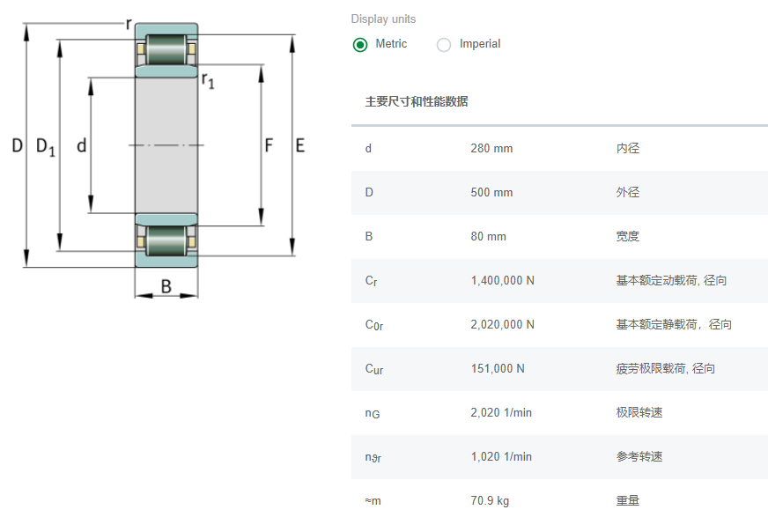Click the 2,020 1/min limiting speed value
Viewport: 768px width, 532px height.
click(x=501, y=412)
